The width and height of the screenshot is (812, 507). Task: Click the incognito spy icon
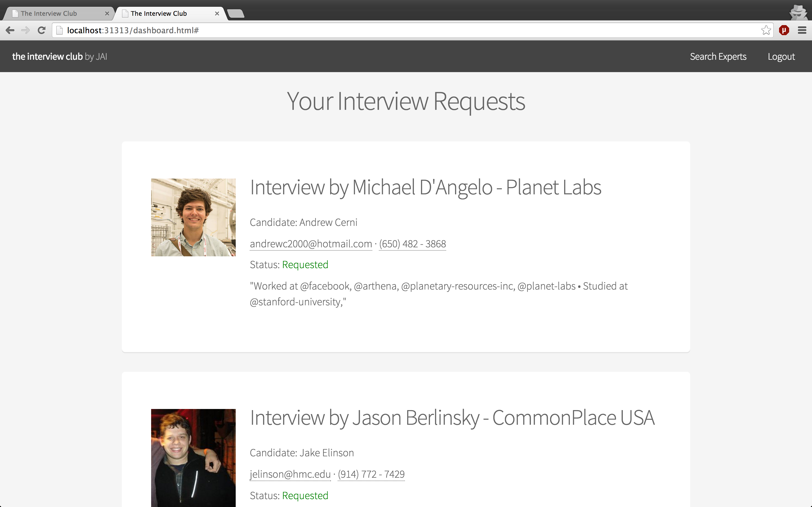tap(798, 12)
